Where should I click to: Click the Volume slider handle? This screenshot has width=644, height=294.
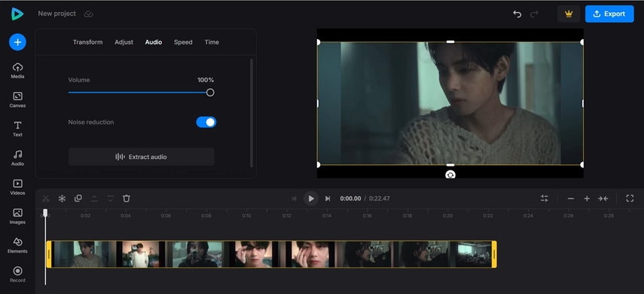(x=210, y=93)
